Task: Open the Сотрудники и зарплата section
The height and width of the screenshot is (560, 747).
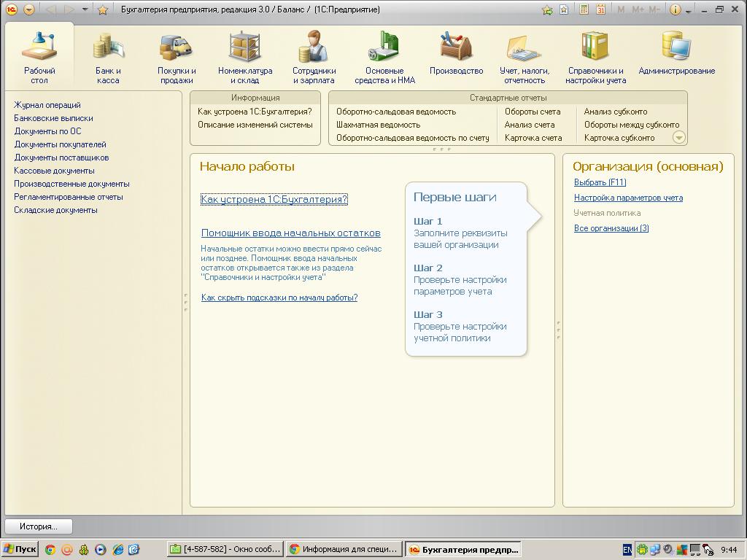Action: coord(314,56)
